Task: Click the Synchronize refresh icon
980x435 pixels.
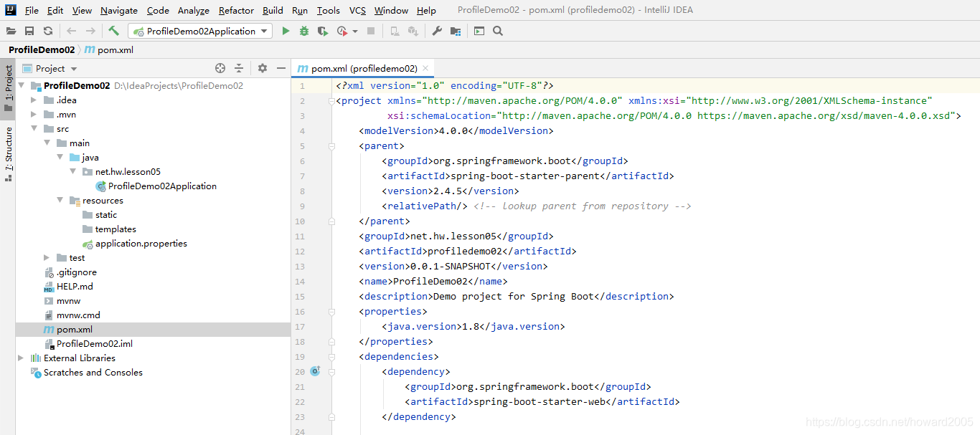Action: [x=48, y=31]
